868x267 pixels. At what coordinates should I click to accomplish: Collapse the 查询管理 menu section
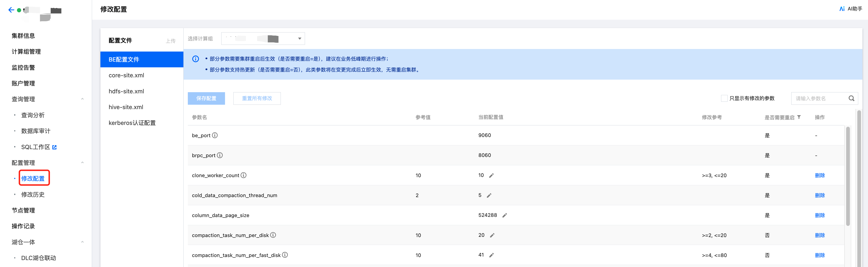coord(82,99)
